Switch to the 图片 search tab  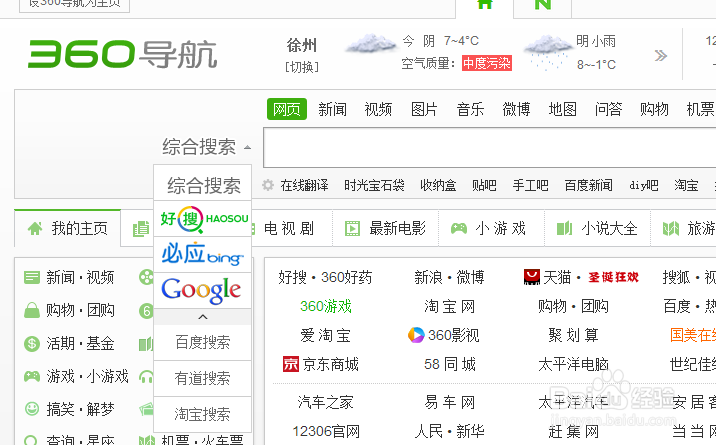tap(424, 109)
